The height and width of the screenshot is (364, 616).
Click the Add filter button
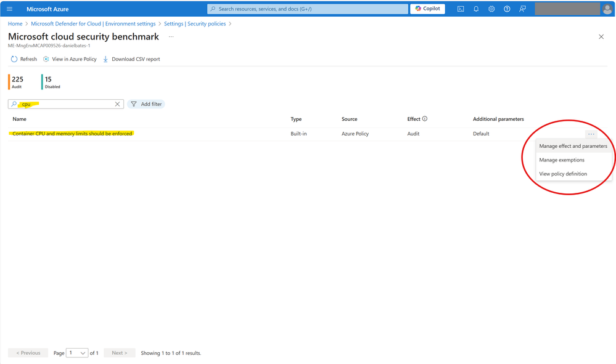point(146,104)
